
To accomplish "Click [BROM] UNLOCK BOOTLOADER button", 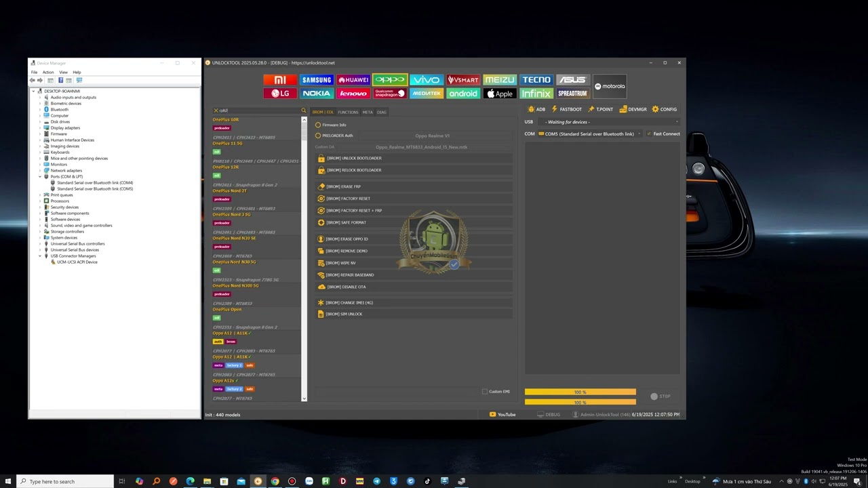I will click(414, 158).
